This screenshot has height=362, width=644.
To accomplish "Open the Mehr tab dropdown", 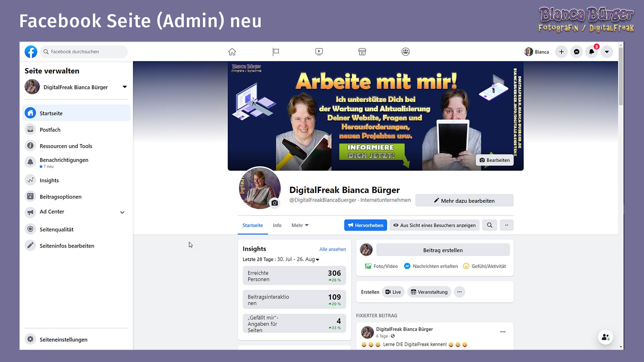I will pos(300,225).
